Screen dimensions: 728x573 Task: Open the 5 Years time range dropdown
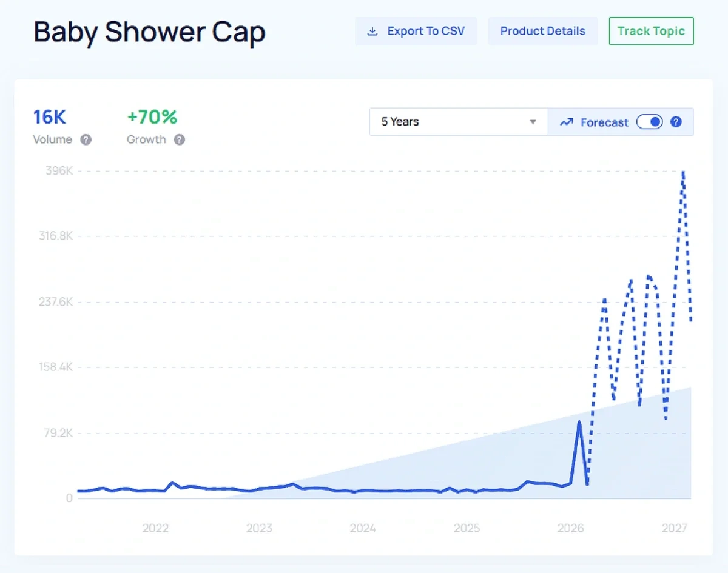(x=458, y=122)
